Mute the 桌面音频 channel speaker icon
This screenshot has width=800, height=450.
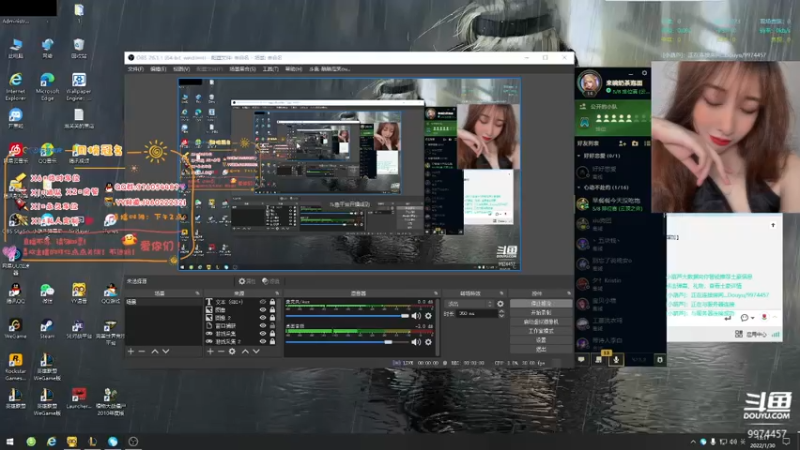coord(416,342)
